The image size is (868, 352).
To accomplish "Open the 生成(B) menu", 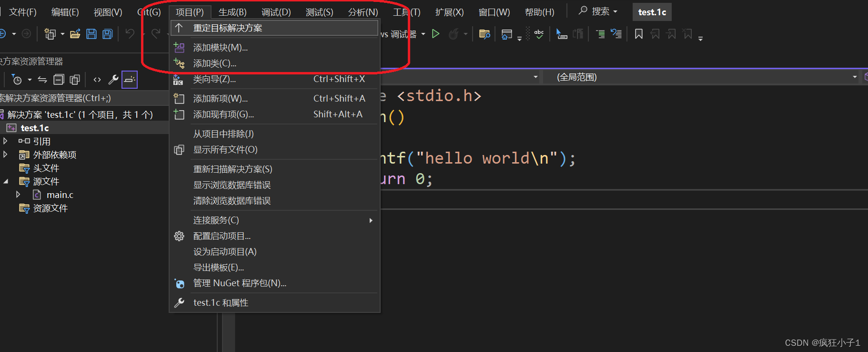I will coord(232,12).
